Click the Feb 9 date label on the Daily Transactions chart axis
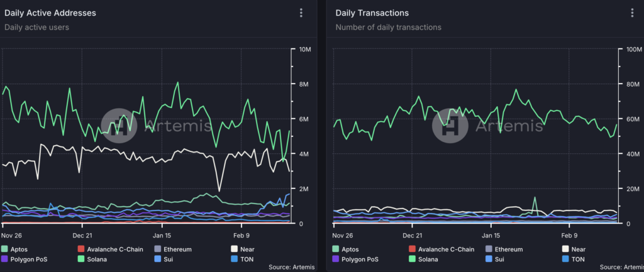 569,236
